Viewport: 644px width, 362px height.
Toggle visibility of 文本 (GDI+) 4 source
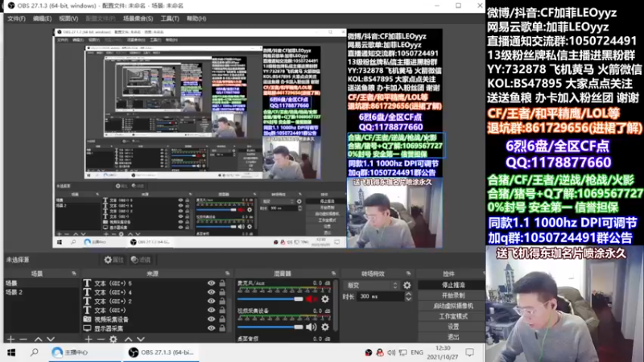click(x=211, y=292)
